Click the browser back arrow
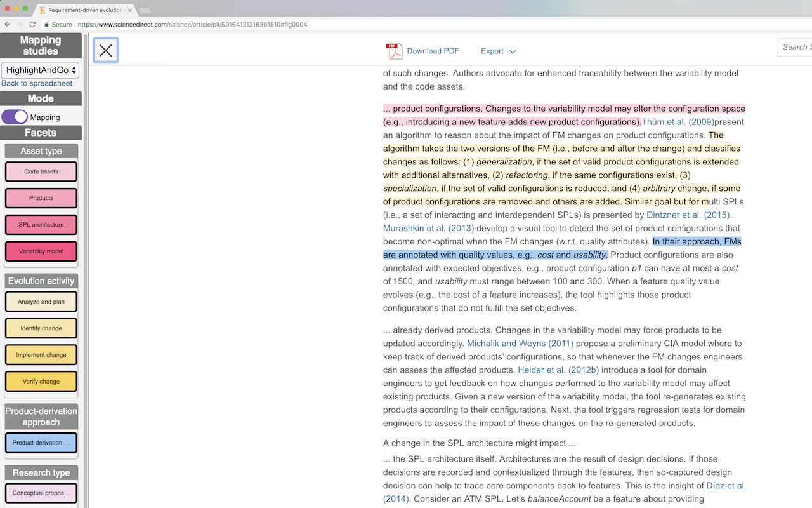The height and width of the screenshot is (508, 812). coord(8,24)
